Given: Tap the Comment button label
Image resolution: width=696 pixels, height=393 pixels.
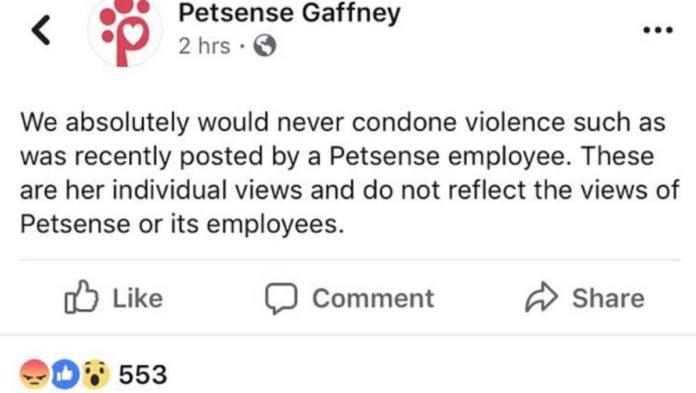Looking at the screenshot, I should [x=373, y=298].
